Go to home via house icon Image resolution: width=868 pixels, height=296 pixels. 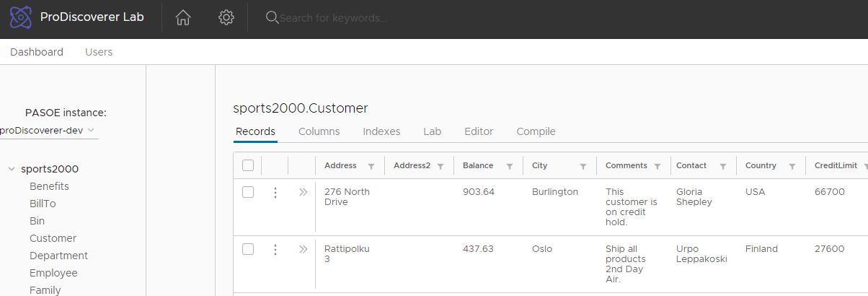(183, 18)
